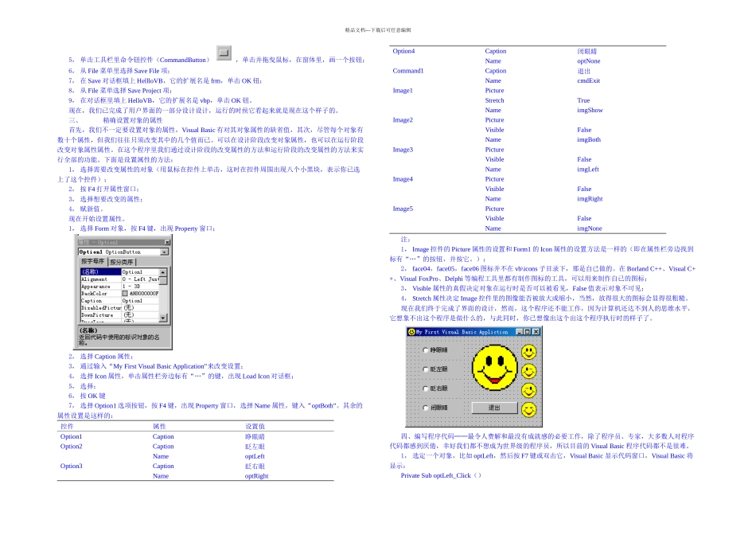The height and width of the screenshot is (535, 756).
Task: Click the BackColor gray color swatch
Action: 125,293
